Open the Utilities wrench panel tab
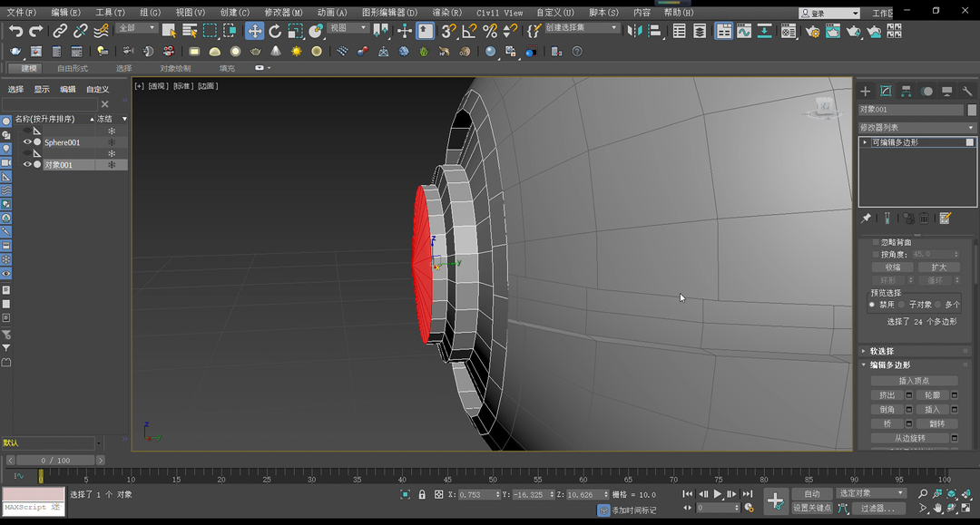The image size is (980, 525). click(x=967, y=92)
